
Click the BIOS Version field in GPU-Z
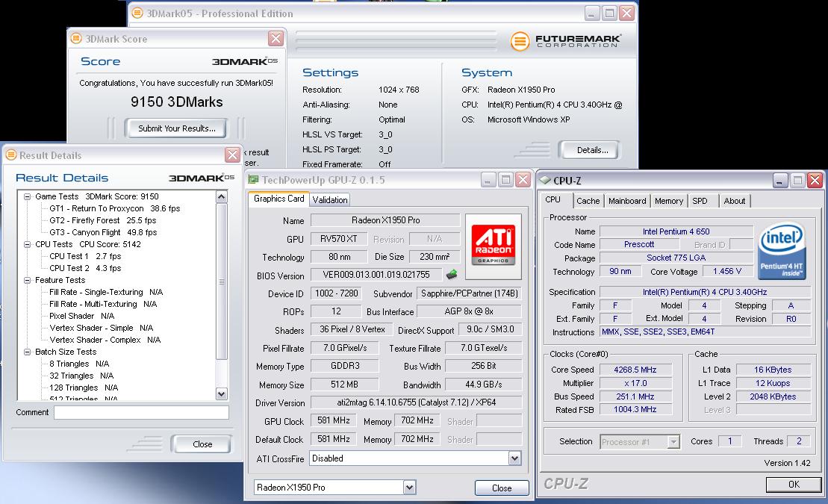tap(376, 275)
